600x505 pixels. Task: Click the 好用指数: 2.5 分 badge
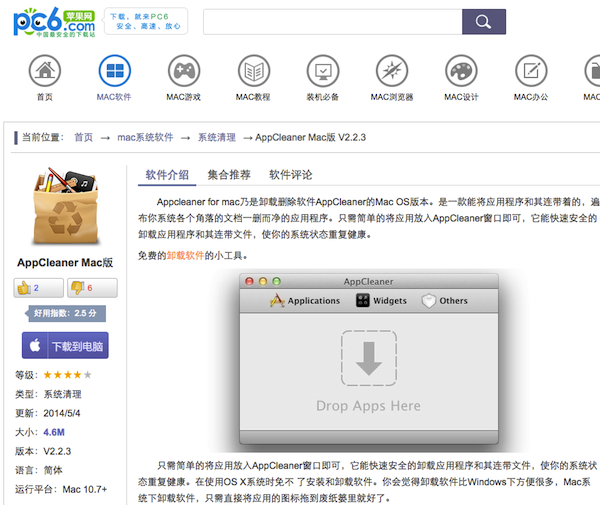pos(65,313)
